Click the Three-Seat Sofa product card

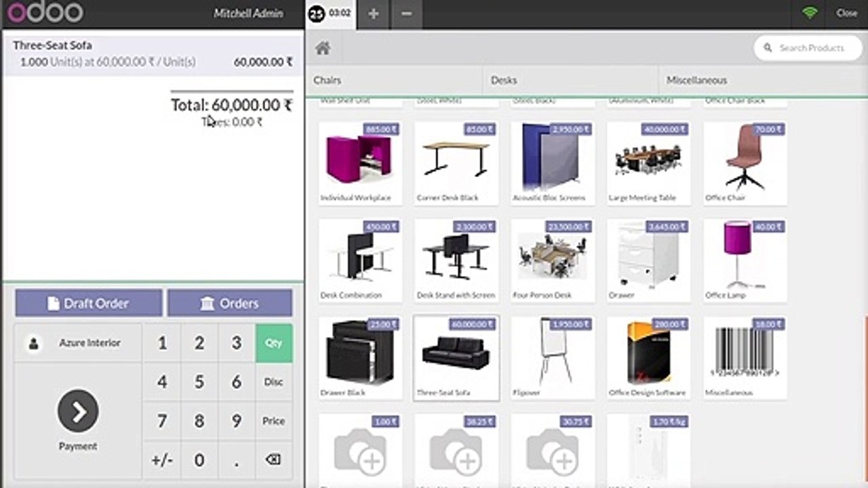(456, 358)
